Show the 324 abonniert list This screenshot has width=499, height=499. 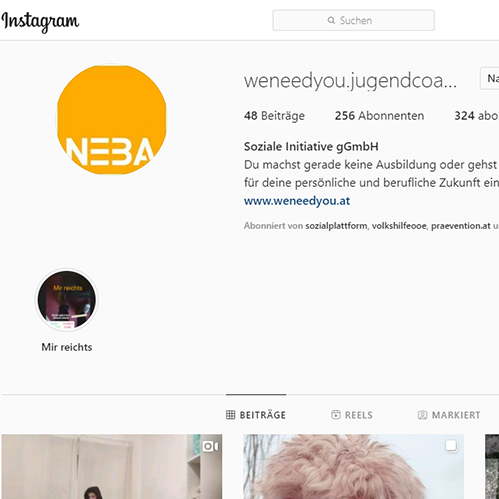[x=476, y=116]
